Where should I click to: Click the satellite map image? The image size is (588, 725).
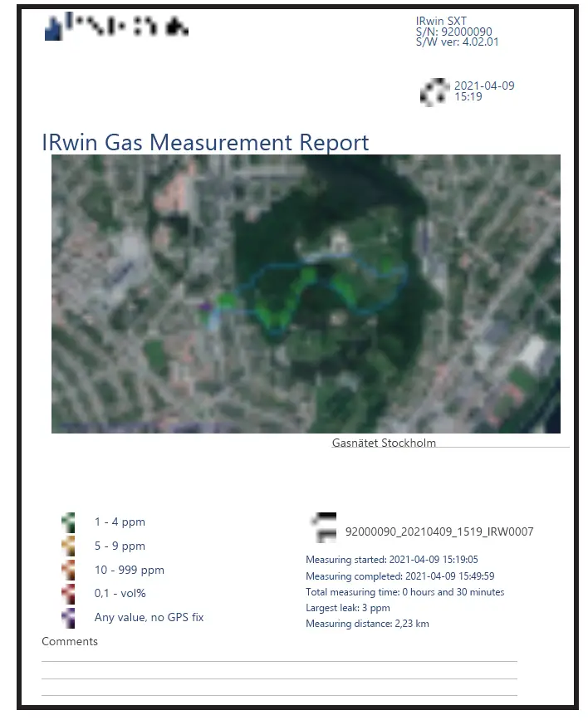[306, 294]
